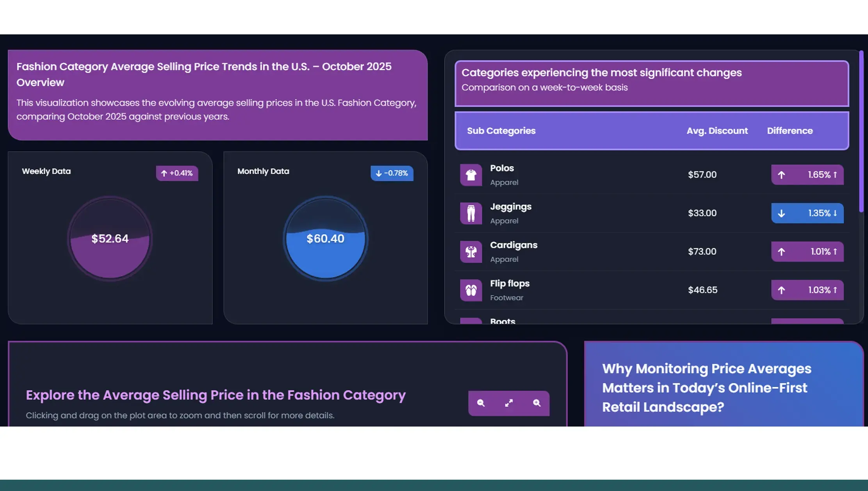The image size is (868, 491).
Task: Sort by the Avg. Discount column header
Action: pos(717,130)
